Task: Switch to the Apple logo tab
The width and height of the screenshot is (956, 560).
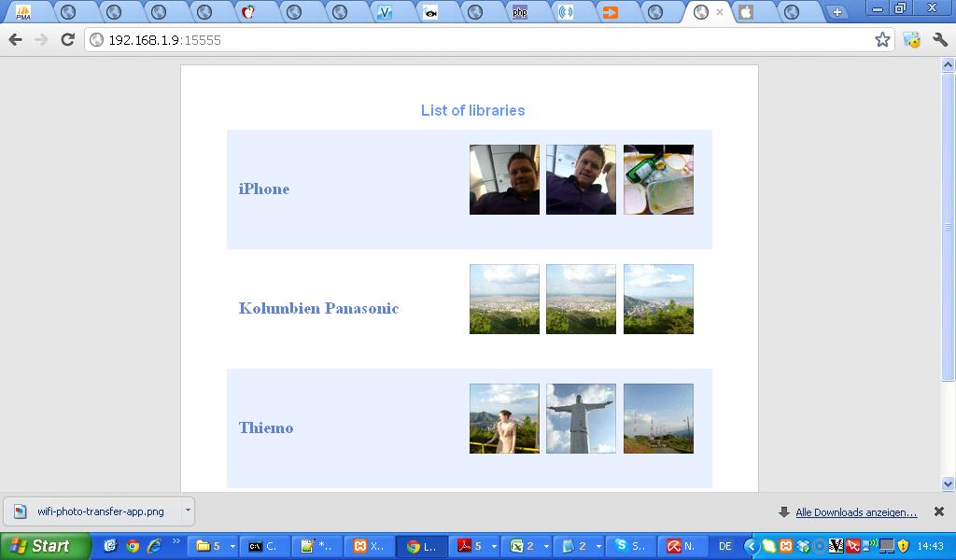Action: pyautogui.click(x=746, y=12)
